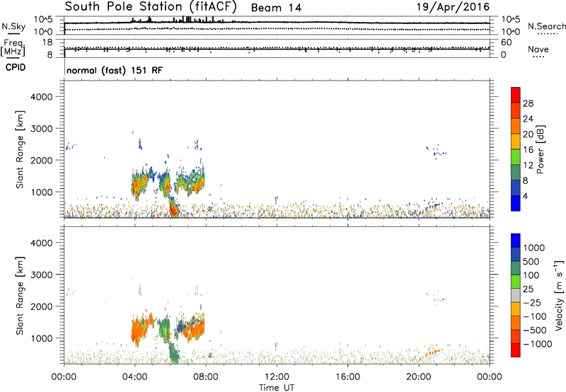Click the "16:00" time tick label
566x392 pixels.
coord(347,377)
